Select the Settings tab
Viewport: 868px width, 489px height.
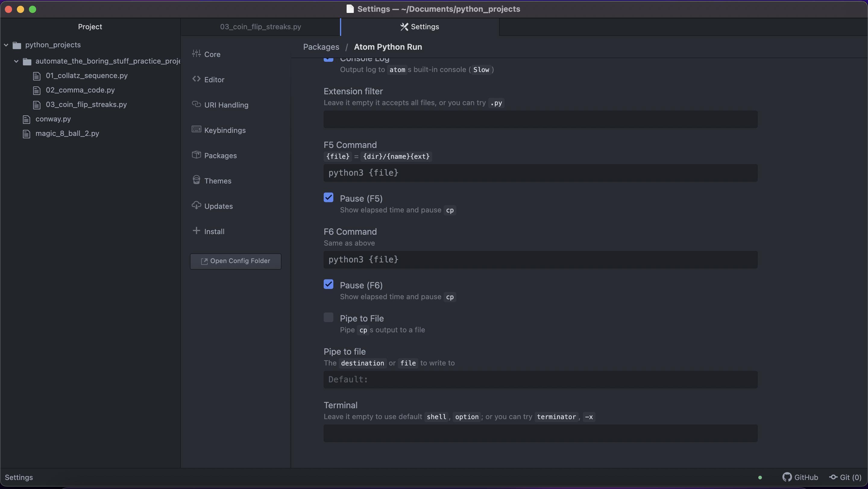click(x=420, y=27)
